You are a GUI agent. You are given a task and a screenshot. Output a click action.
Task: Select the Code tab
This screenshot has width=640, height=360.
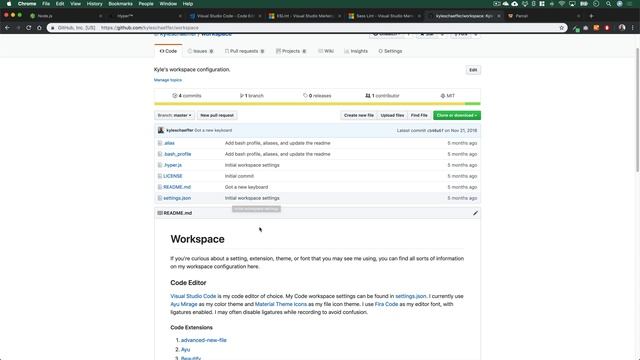point(168,51)
